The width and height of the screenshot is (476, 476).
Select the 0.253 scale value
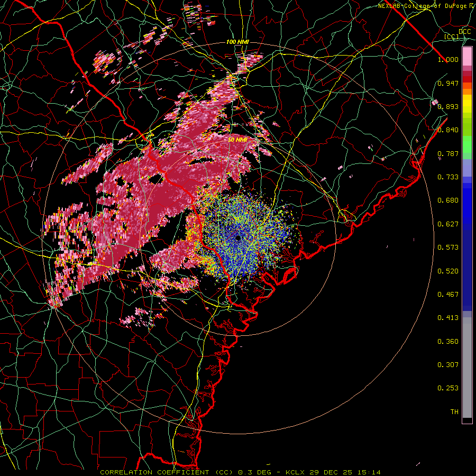tap(448, 388)
